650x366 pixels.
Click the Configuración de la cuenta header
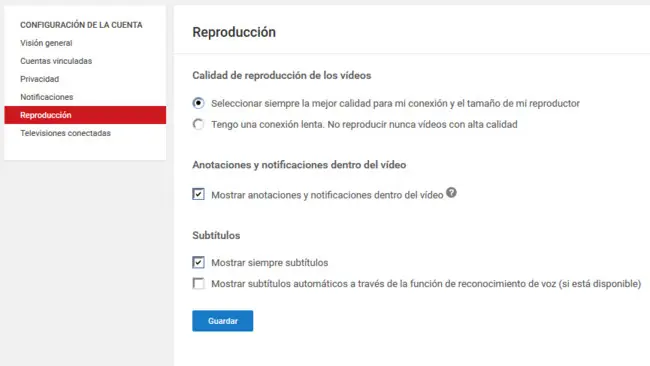tap(81, 25)
